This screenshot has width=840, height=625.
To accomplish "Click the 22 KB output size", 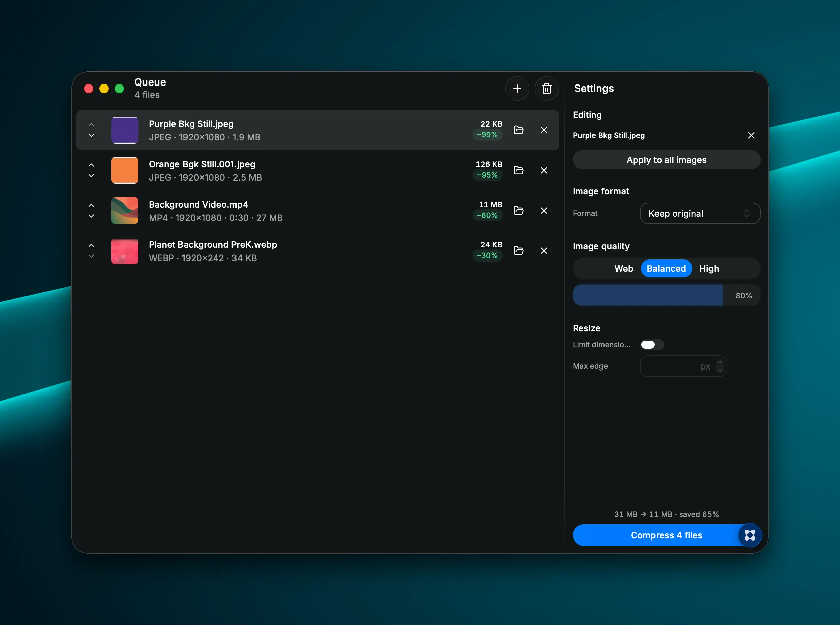I will pos(491,124).
